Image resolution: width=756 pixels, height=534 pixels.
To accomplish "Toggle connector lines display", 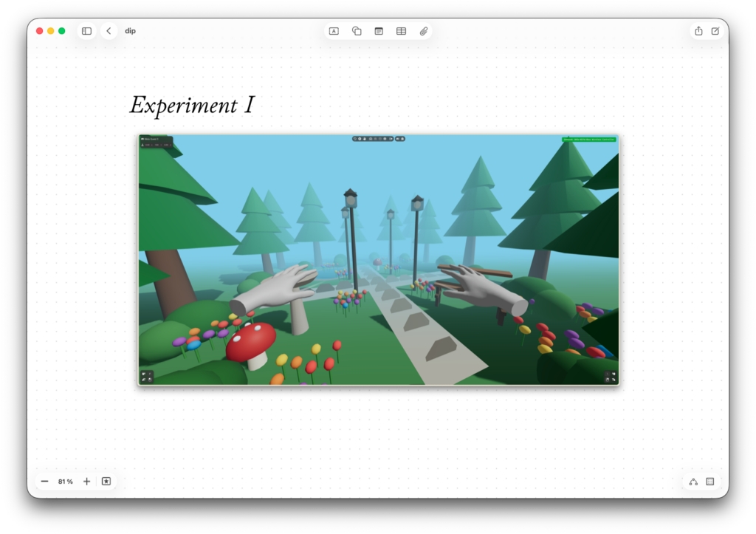I will coord(693,482).
